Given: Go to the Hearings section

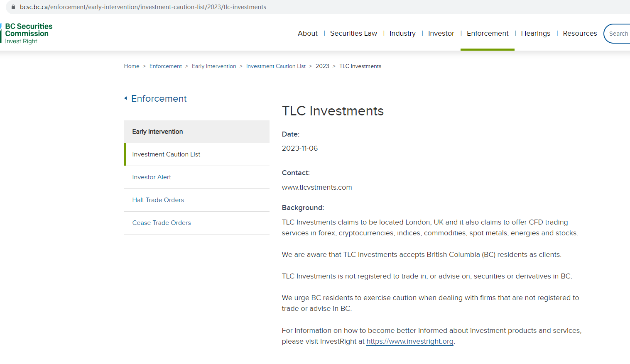Looking at the screenshot, I should click(x=535, y=33).
